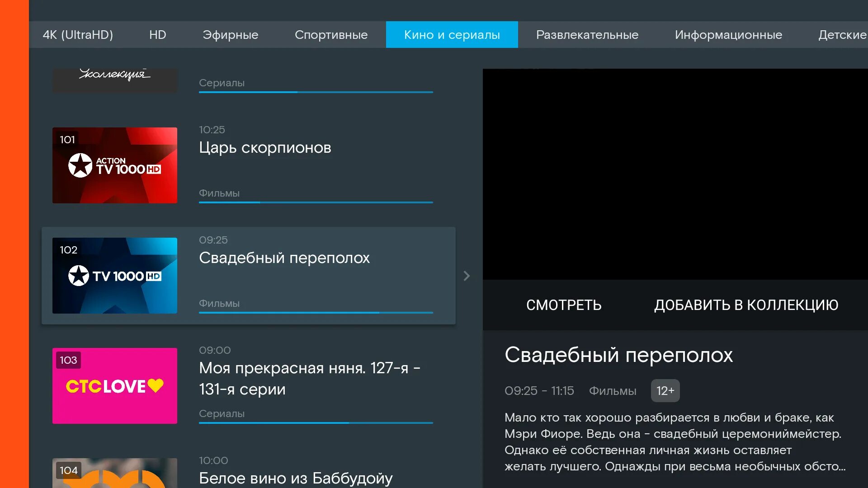Open the CTC Love channel logo

(114, 386)
